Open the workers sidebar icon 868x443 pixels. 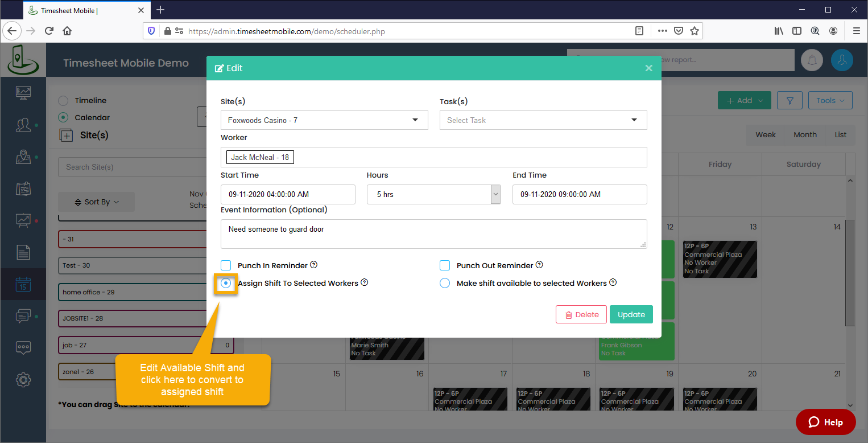coord(23,125)
